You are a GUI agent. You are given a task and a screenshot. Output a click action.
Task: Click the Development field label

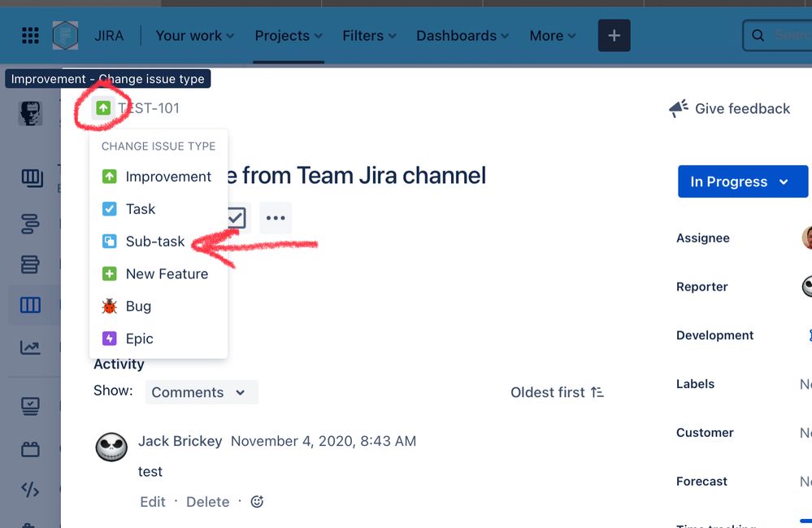click(x=714, y=335)
